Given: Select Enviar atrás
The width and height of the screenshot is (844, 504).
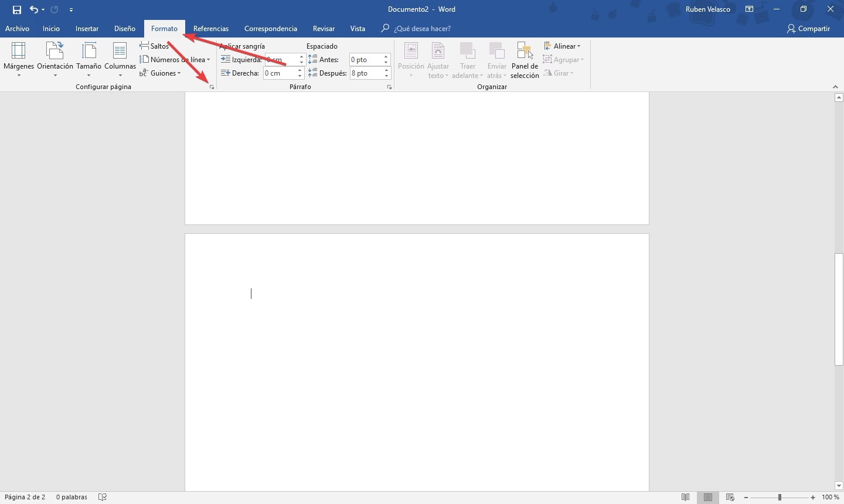Looking at the screenshot, I should click(x=496, y=59).
